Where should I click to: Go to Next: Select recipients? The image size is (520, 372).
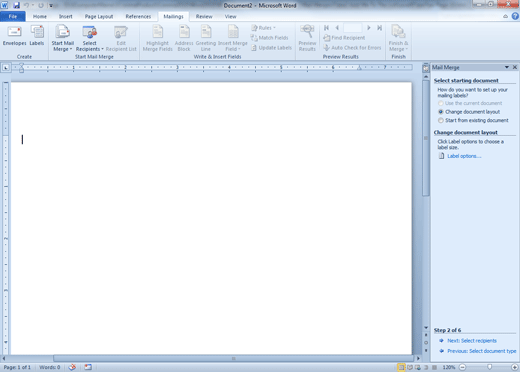(x=472, y=341)
